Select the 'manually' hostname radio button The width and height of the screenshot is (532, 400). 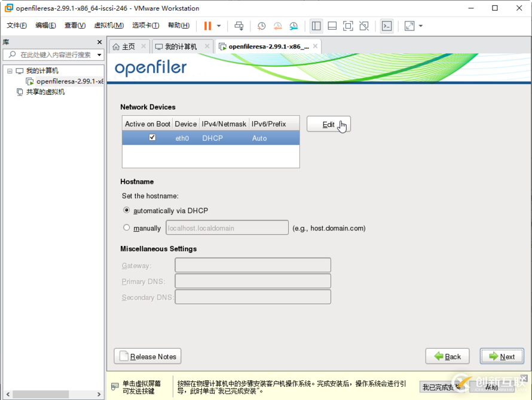(126, 227)
